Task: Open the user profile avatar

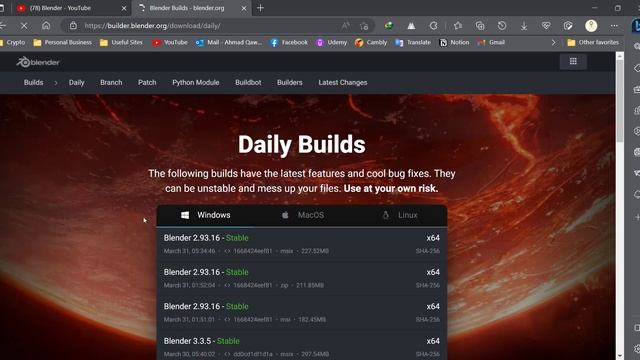Action: click(x=591, y=26)
